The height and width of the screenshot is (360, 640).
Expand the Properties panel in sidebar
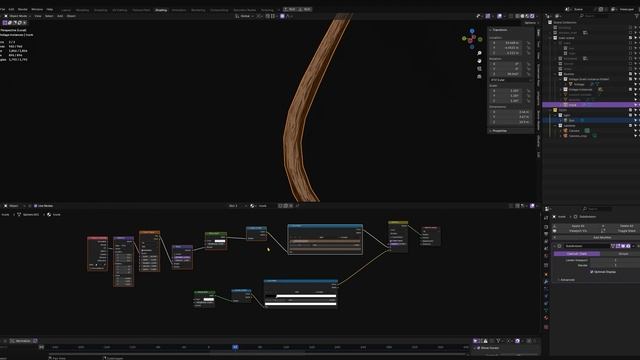point(500,131)
